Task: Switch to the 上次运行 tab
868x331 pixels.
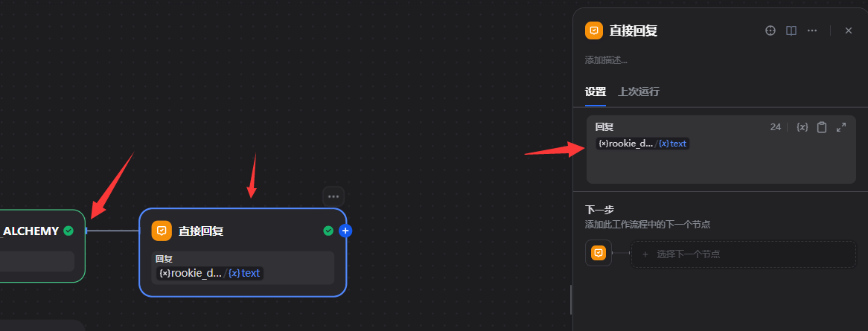Action: pyautogui.click(x=639, y=91)
